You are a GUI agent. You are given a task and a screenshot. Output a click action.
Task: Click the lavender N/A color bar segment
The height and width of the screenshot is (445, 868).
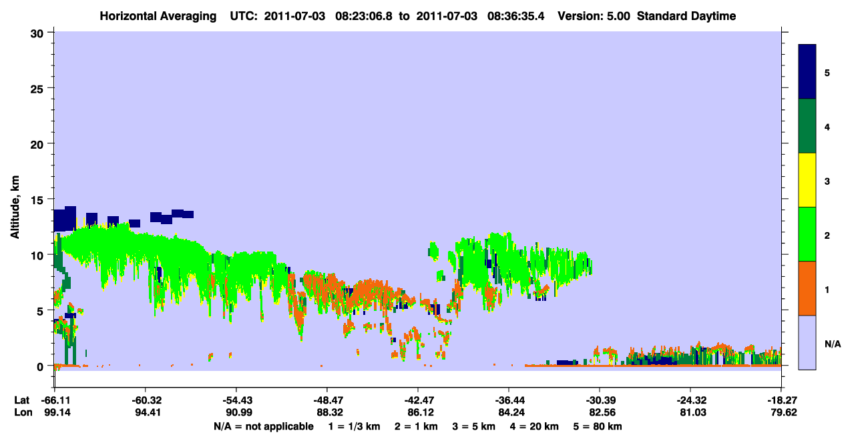[807, 342]
